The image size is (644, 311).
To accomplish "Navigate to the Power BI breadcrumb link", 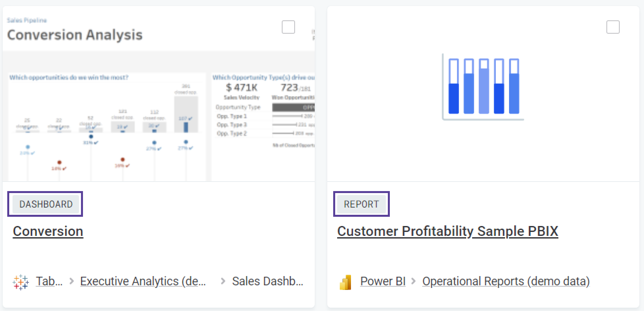I will (x=383, y=281).
